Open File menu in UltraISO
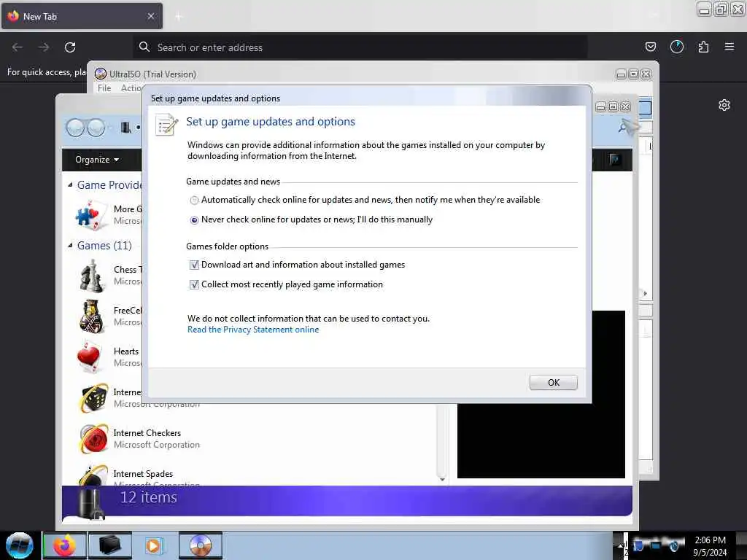 (x=104, y=88)
